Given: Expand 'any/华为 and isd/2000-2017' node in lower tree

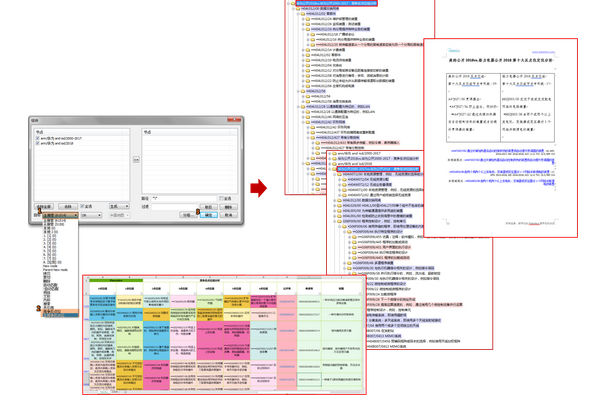Looking at the screenshot, I should 330,153.
